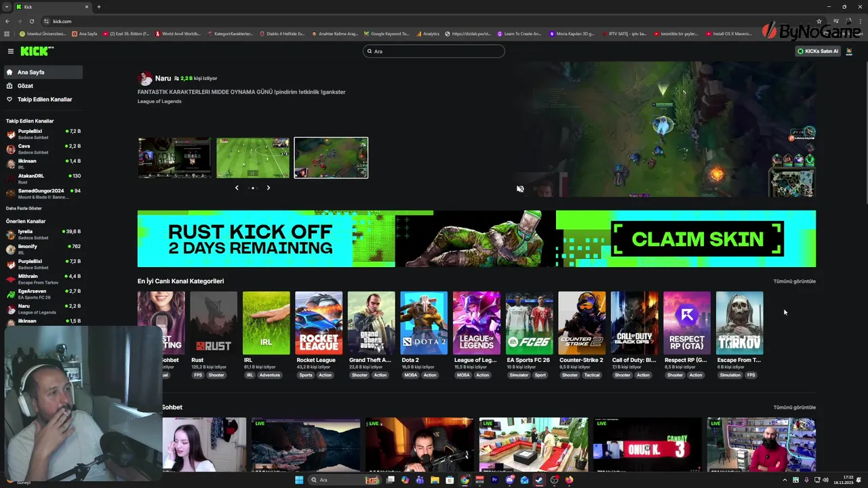Screen dimensions: 868x488
Task: Reload the browser page
Action: pyautogui.click(x=31, y=21)
